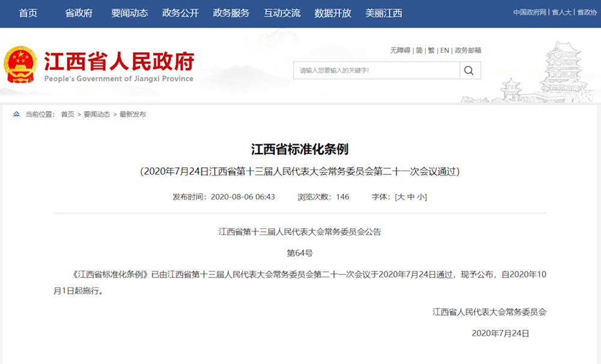This screenshot has height=364, width=601.
Task: Open 要闻动态 navigation item
Action: click(130, 13)
